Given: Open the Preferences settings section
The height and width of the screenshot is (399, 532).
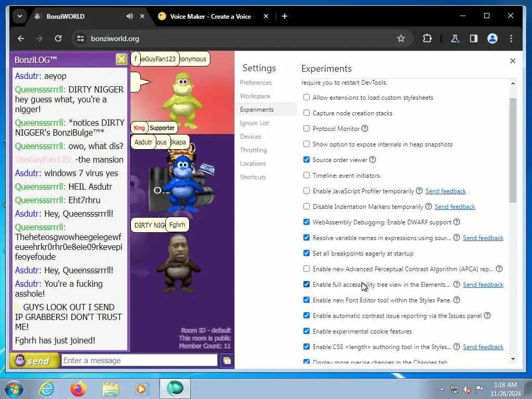Looking at the screenshot, I should (256, 83).
